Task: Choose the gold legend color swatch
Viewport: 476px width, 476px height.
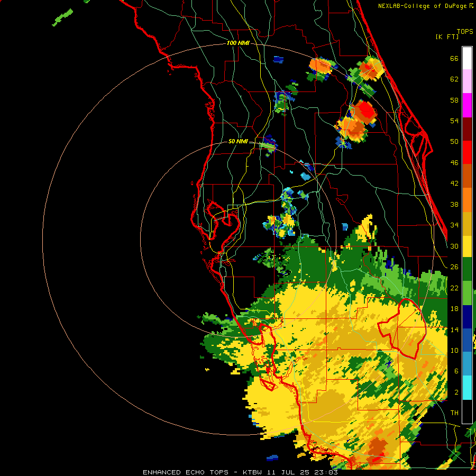Action: [467, 224]
